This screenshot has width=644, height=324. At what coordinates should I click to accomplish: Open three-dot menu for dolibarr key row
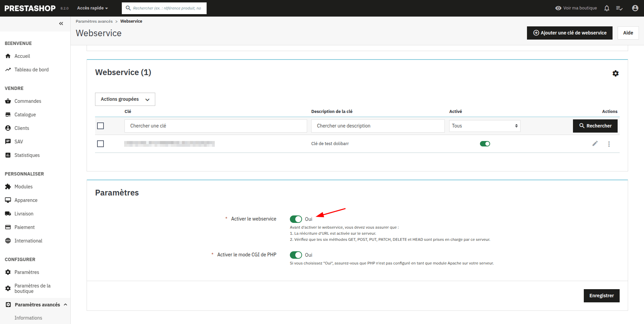[x=609, y=144]
